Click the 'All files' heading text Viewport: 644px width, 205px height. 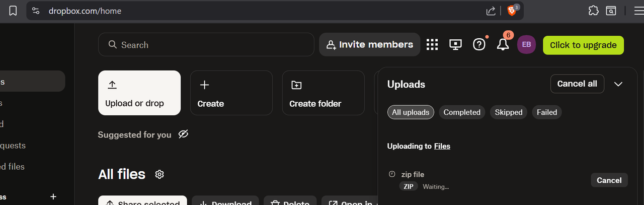click(x=122, y=174)
